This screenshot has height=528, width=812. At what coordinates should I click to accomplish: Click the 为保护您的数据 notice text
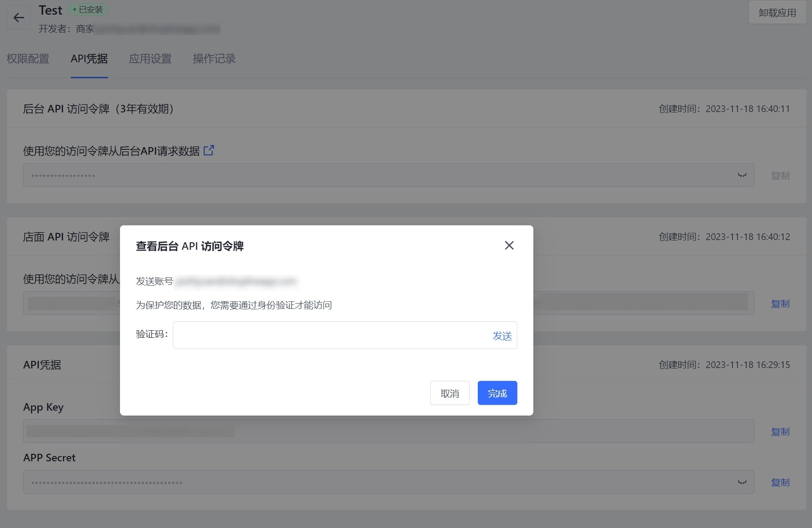coord(234,305)
